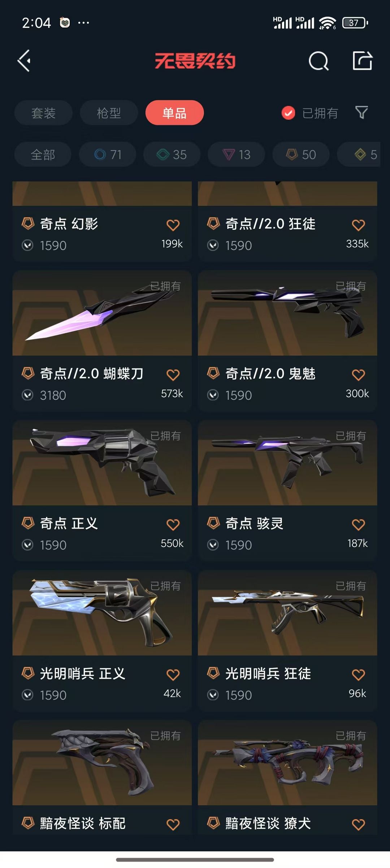Tap the share icon in header

pos(362,60)
